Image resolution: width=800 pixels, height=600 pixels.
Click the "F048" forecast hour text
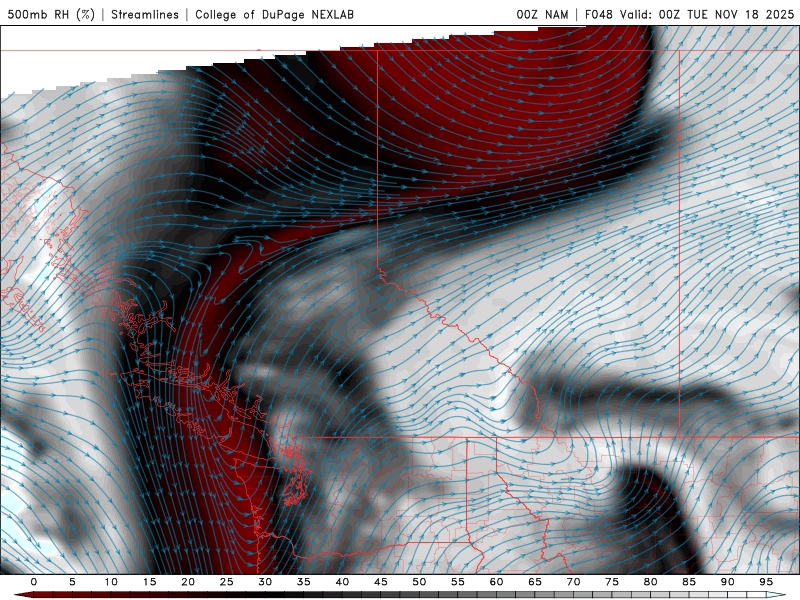[x=599, y=15]
